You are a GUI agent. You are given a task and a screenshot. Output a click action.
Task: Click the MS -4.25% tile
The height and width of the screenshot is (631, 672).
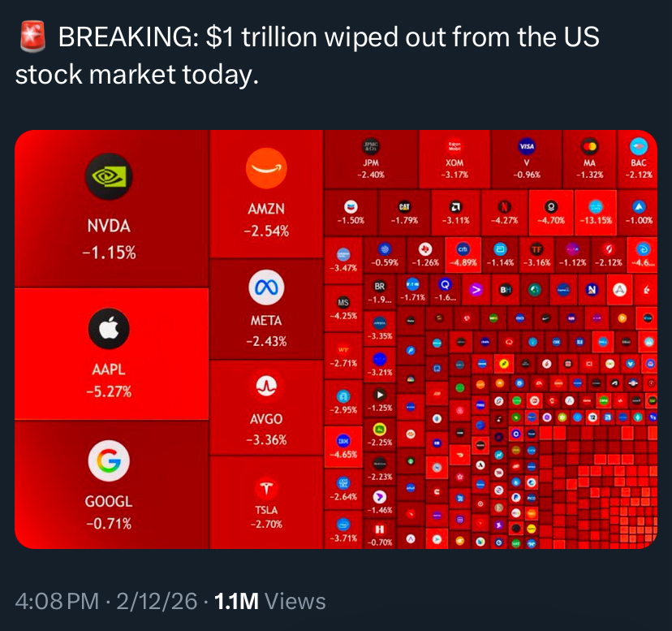tap(342, 309)
